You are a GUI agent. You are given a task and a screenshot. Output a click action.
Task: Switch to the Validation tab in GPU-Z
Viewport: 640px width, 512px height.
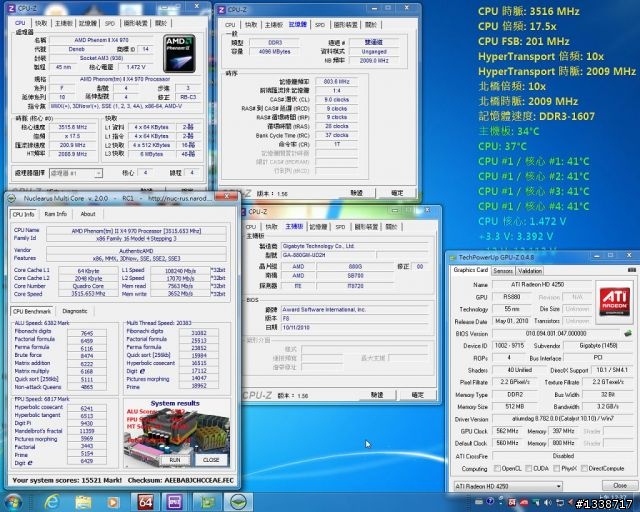tap(530, 271)
